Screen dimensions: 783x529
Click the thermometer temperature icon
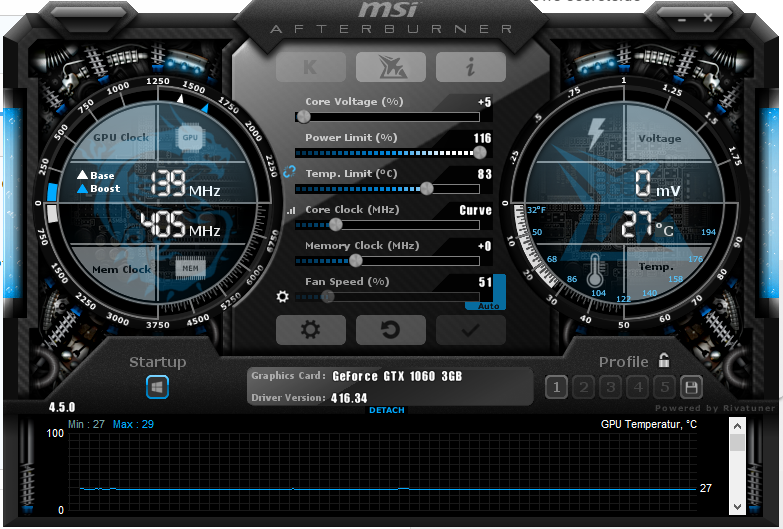click(595, 271)
